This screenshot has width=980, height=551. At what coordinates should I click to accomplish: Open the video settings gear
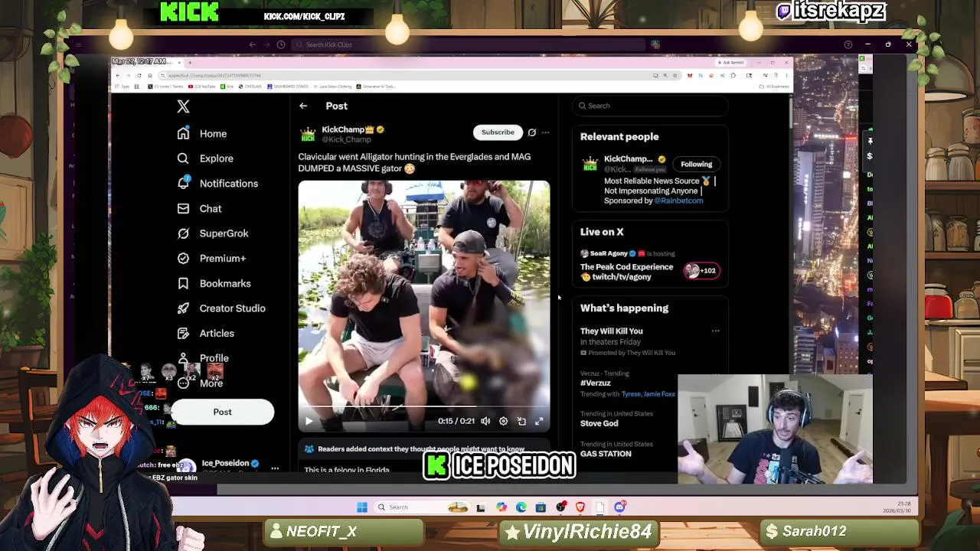click(x=503, y=421)
